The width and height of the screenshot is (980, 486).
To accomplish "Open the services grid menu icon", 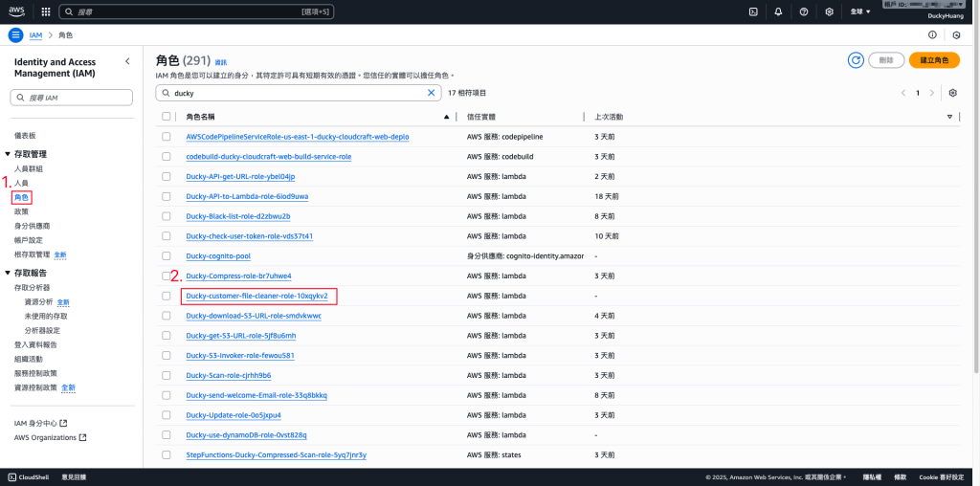I will coord(46,11).
